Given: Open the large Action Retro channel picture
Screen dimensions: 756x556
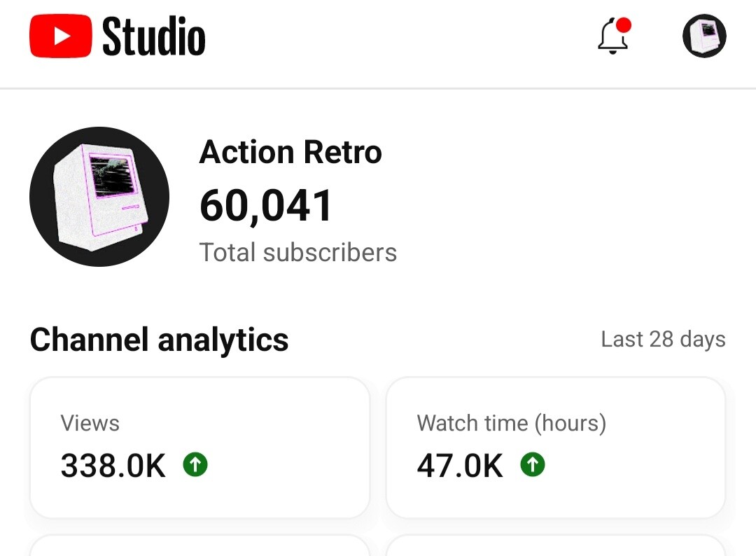Looking at the screenshot, I should (x=99, y=197).
